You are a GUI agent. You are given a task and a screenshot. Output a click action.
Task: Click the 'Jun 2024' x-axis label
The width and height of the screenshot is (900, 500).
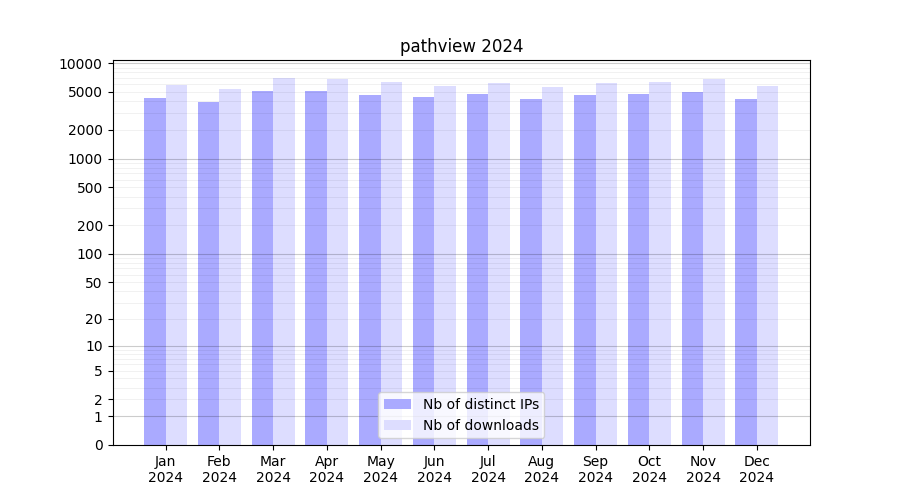434,469
